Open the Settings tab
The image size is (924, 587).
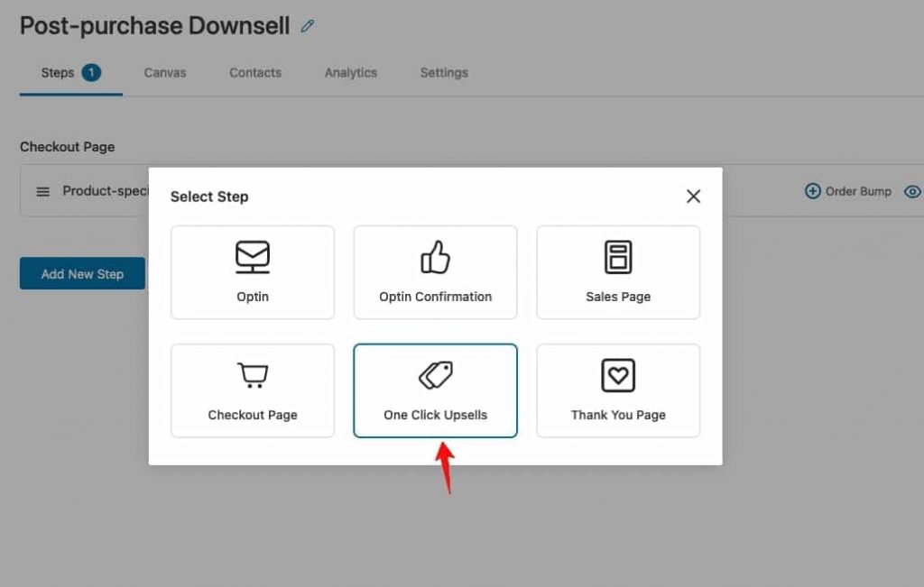444,73
